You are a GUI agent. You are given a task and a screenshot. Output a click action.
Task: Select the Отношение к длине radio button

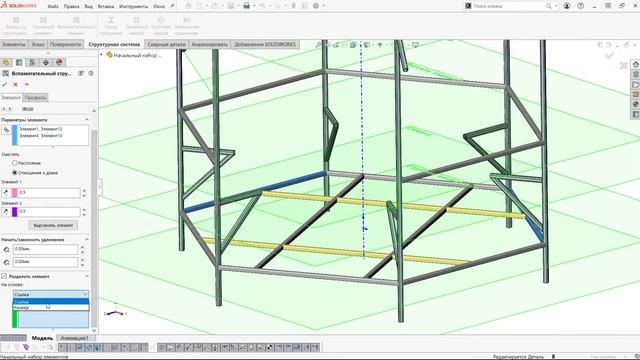point(15,173)
